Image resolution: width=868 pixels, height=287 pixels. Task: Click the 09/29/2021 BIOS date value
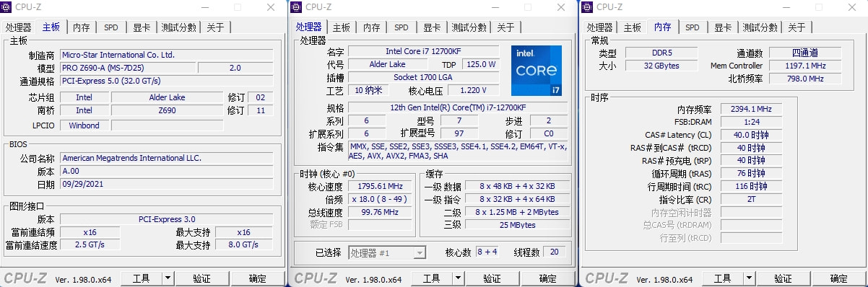166,184
